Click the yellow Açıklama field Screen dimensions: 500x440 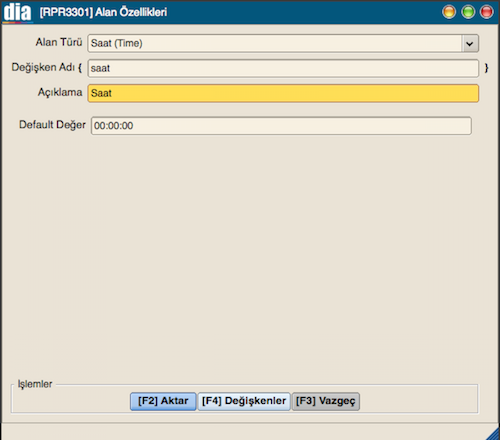click(283, 93)
